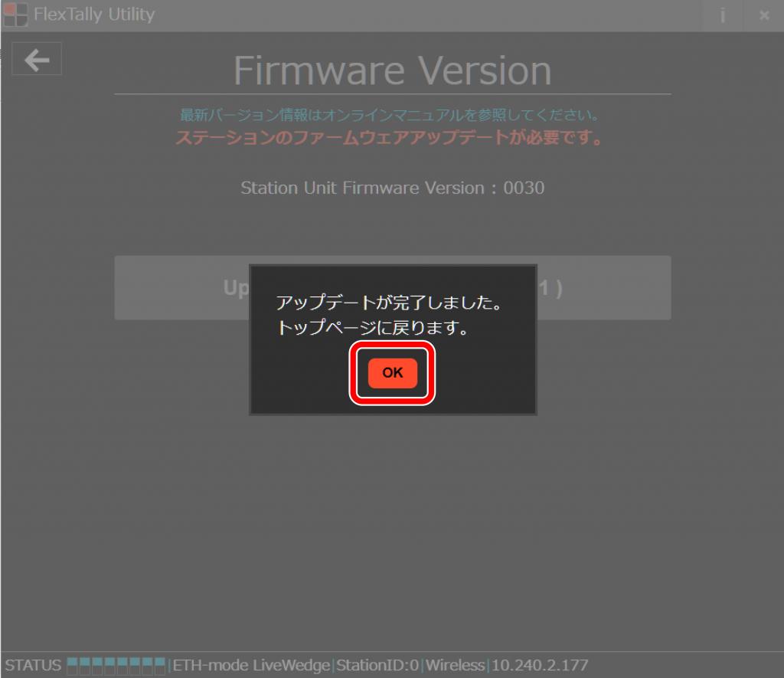Image resolution: width=784 pixels, height=678 pixels.
Task: Go back using the left arrow icon
Action: (37, 59)
